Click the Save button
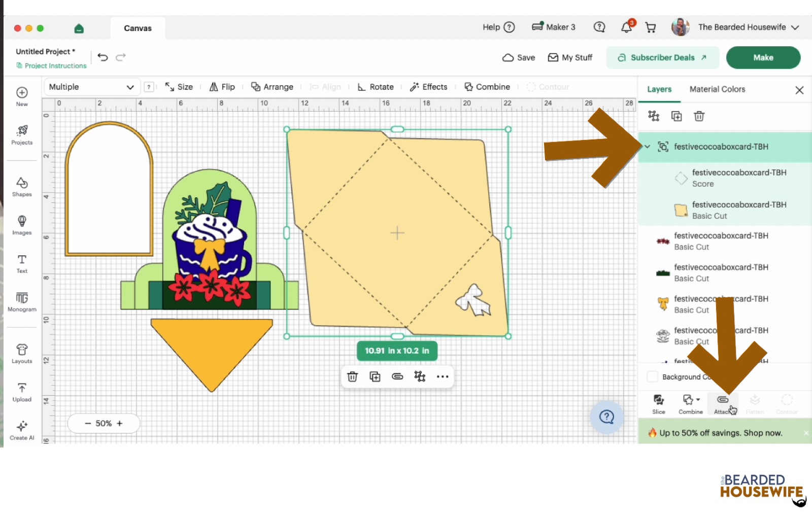The width and height of the screenshot is (812, 516). tap(519, 58)
